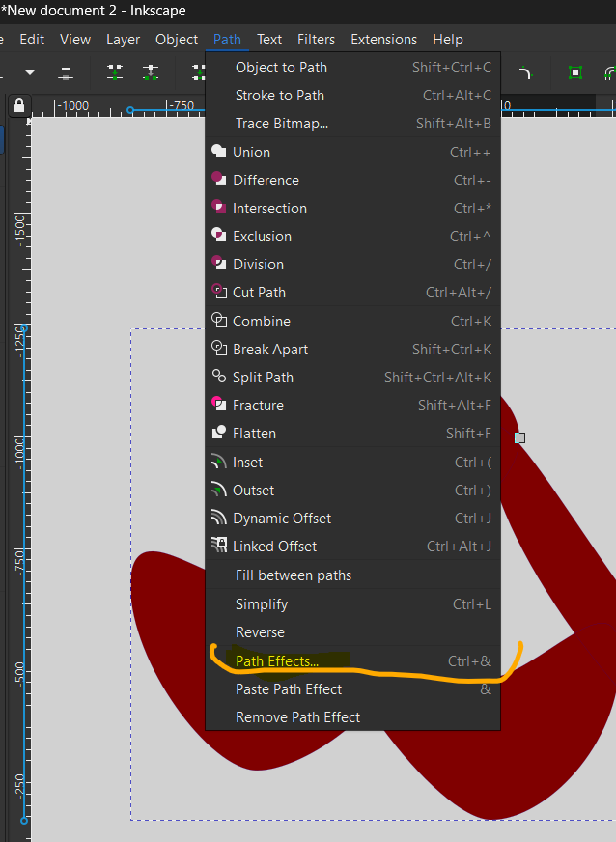Select Exclusion boolean operation
Image resolution: width=616 pixels, height=842 pixels.
352,237
